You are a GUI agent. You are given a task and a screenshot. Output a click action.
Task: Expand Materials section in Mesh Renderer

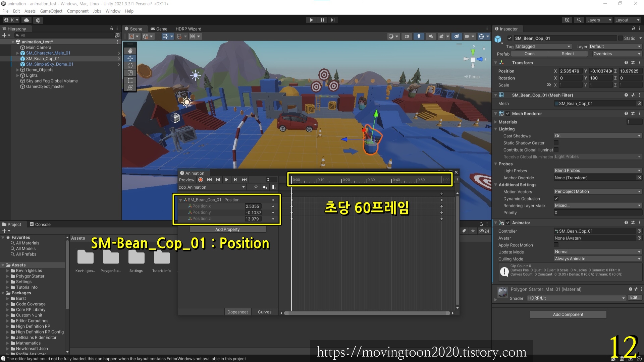(496, 122)
